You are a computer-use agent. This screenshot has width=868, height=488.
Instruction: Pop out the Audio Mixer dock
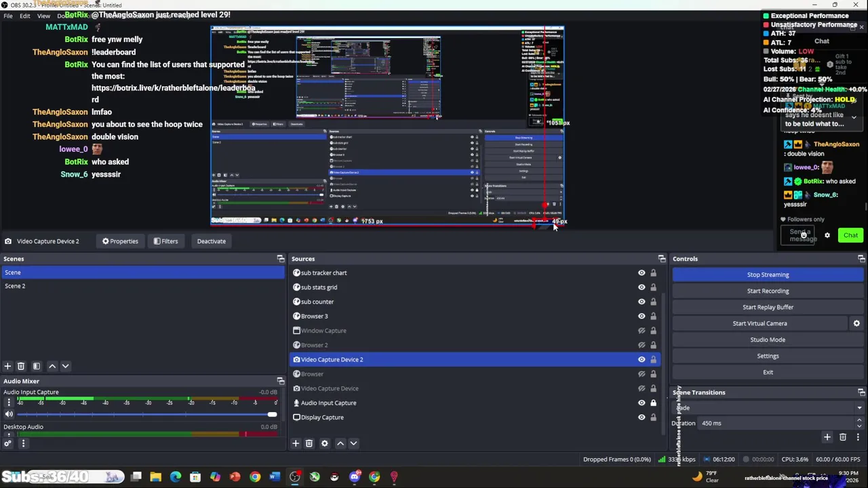point(281,381)
